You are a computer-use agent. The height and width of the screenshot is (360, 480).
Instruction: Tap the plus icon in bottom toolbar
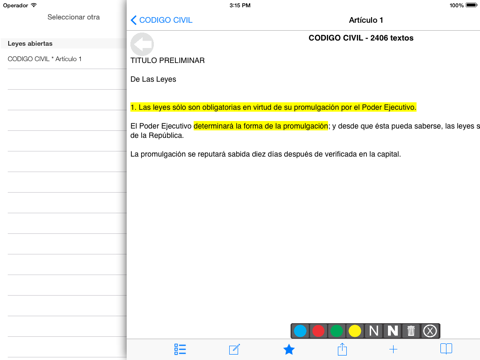pos(393,349)
